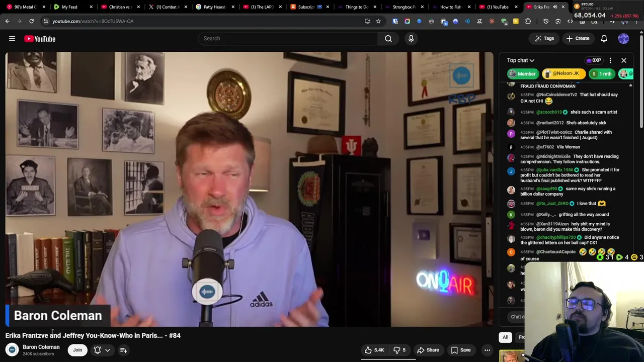
Task: Focus the YouTube search field
Action: point(288,38)
